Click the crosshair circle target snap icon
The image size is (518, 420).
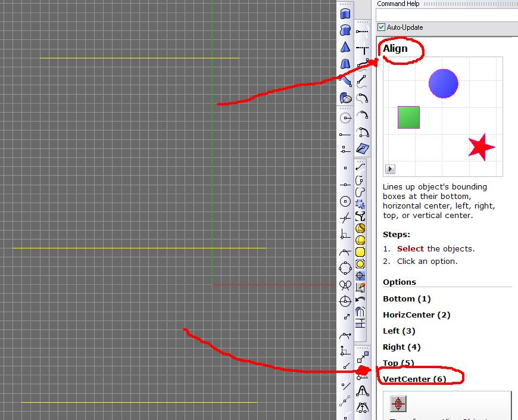345,301
